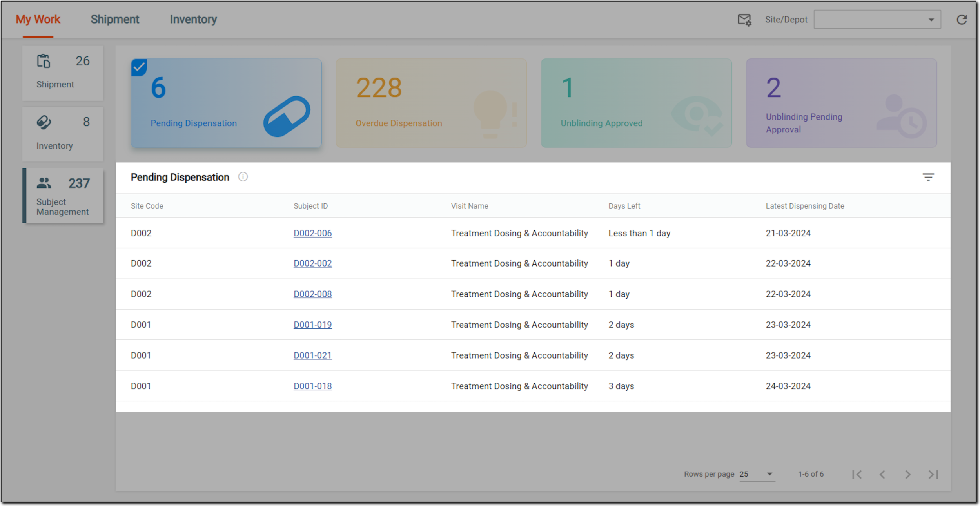The width and height of the screenshot is (980, 506).
Task: Go to the last page icon
Action: tap(933, 475)
